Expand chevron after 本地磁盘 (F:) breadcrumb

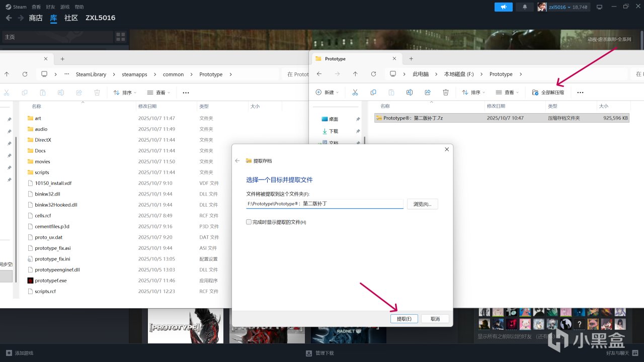(481, 74)
